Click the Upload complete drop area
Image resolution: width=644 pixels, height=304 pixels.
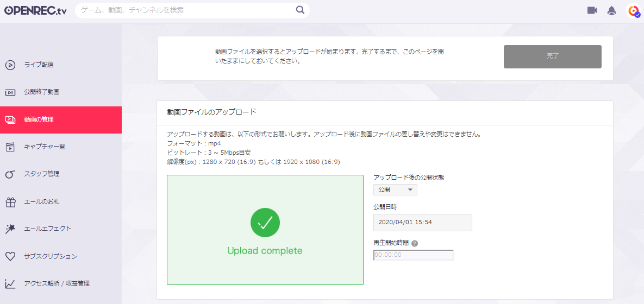coord(265,230)
